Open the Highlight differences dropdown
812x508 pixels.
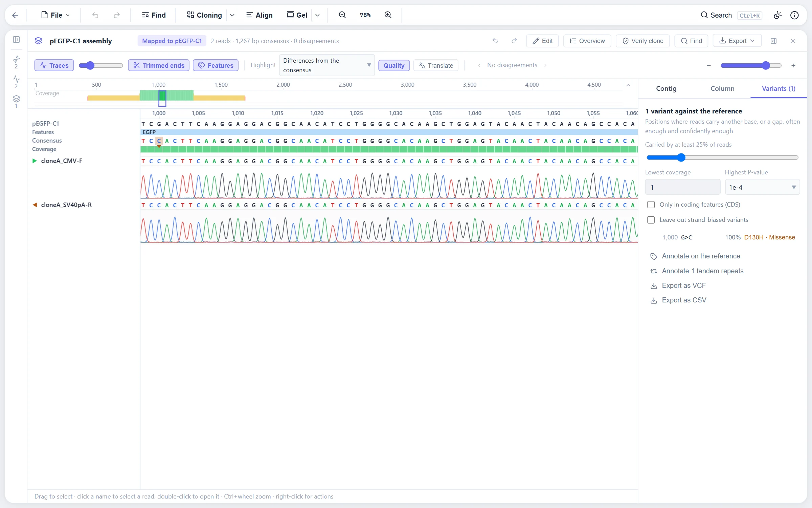click(327, 65)
